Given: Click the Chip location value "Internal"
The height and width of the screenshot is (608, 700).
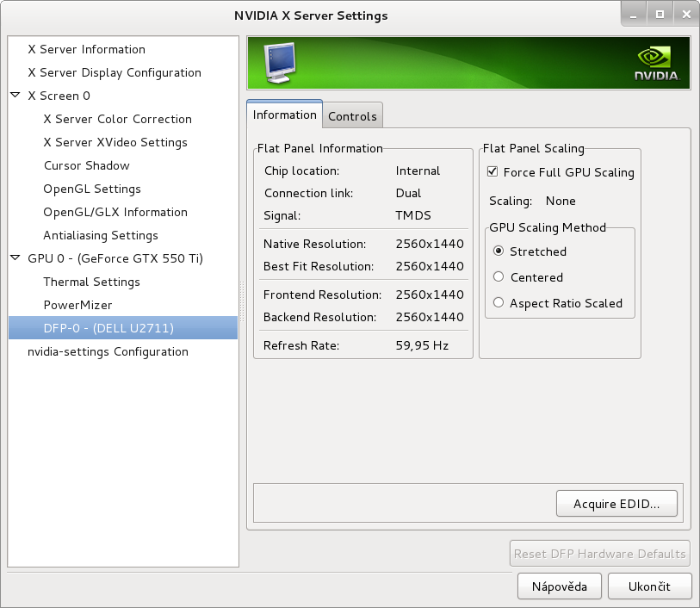Looking at the screenshot, I should (418, 171).
